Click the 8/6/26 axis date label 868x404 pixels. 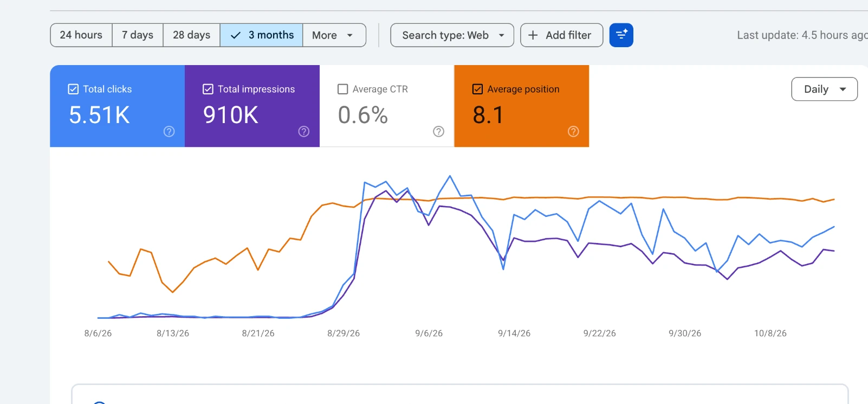(98, 334)
